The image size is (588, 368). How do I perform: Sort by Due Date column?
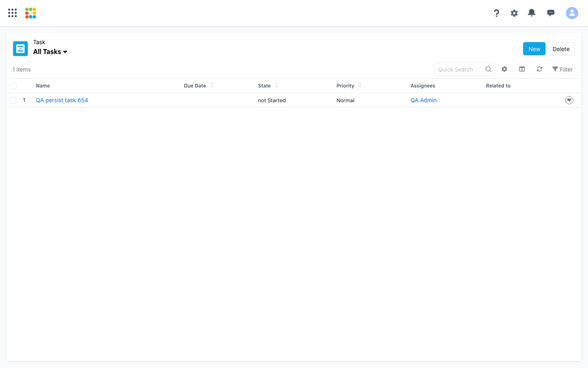(x=199, y=86)
